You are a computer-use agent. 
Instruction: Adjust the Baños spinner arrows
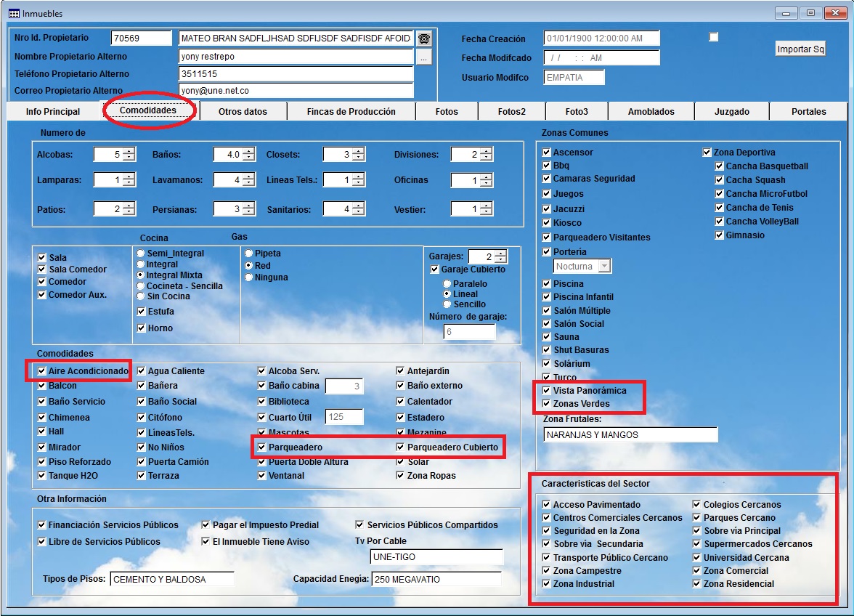pyautogui.click(x=248, y=155)
